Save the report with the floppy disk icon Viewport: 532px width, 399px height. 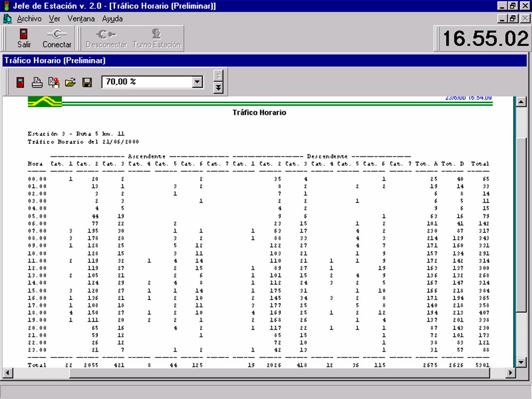(x=87, y=82)
